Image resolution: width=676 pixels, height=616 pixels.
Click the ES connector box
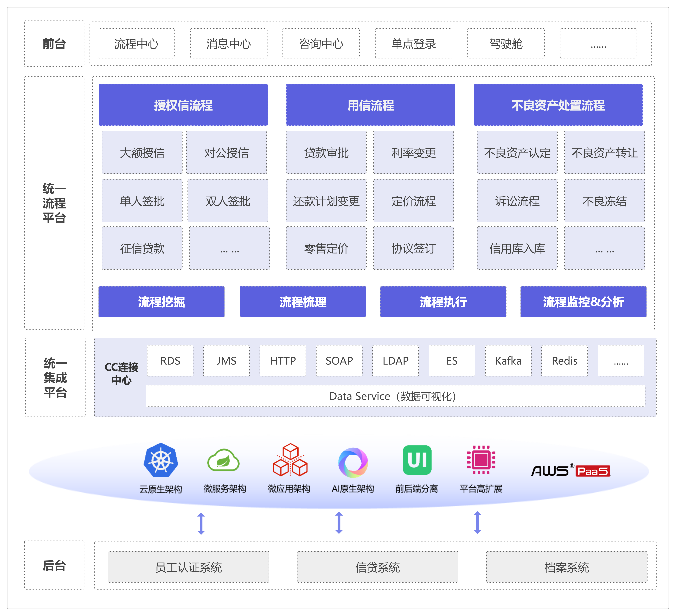pos(452,360)
